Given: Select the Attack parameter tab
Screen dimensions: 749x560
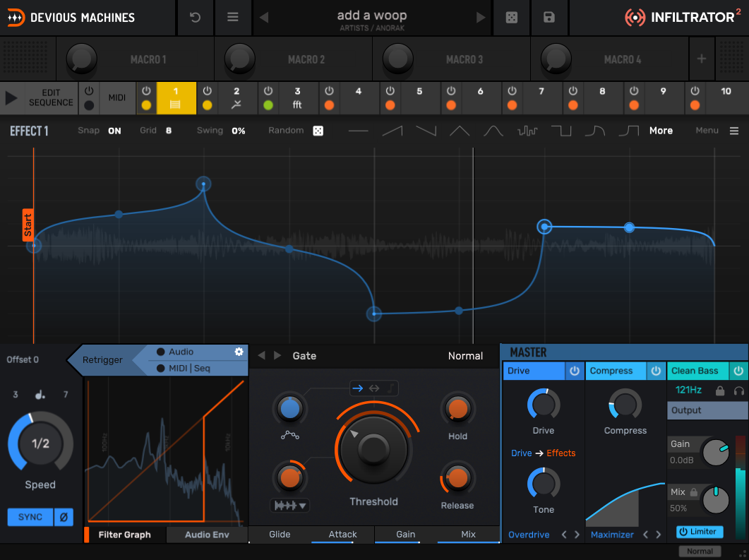Looking at the screenshot, I should [x=342, y=535].
